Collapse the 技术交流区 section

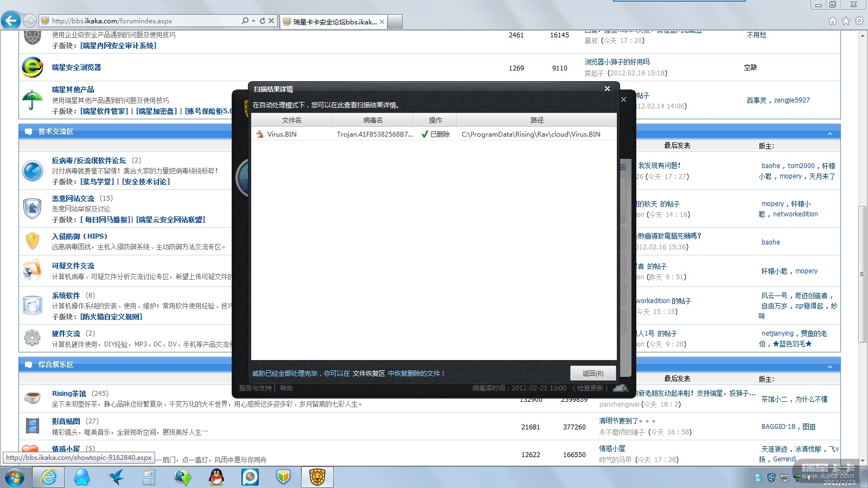[830, 133]
